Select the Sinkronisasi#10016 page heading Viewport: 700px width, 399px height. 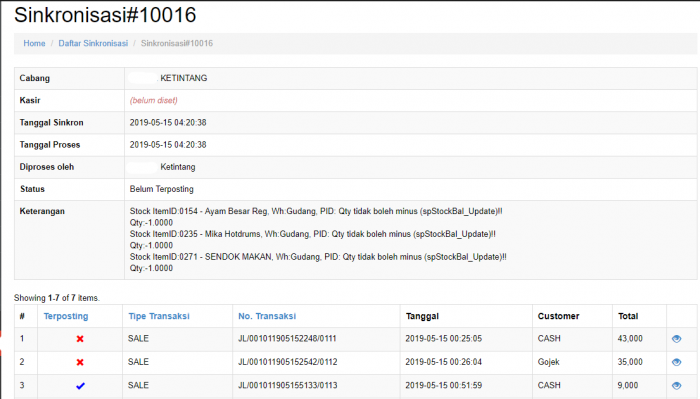point(105,15)
